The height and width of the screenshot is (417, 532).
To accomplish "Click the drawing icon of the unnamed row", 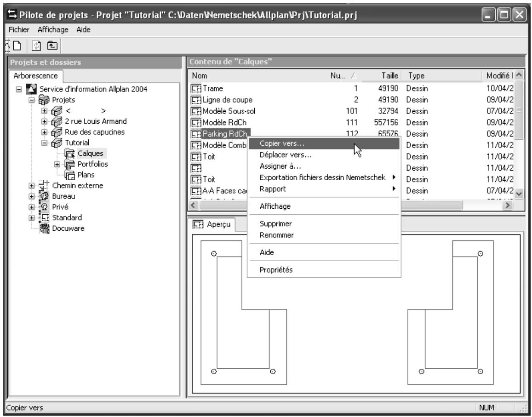I will (x=196, y=168).
